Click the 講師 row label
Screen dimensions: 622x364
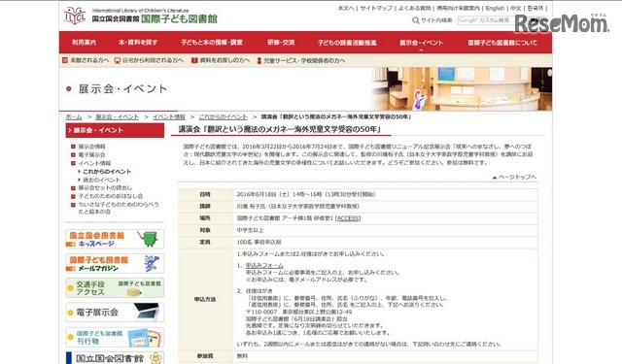205,207
